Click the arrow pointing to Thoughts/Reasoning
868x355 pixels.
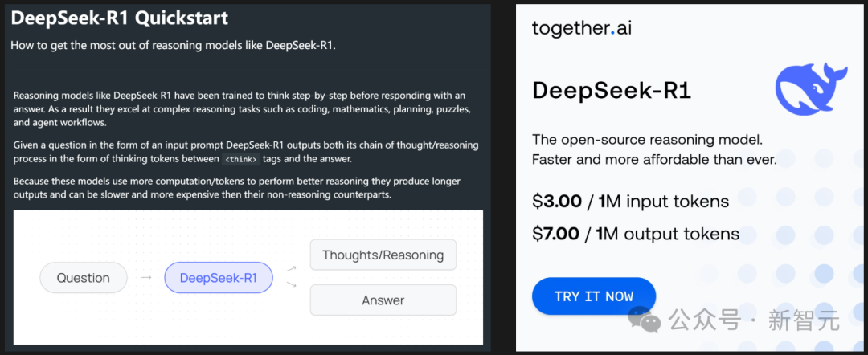tap(291, 266)
